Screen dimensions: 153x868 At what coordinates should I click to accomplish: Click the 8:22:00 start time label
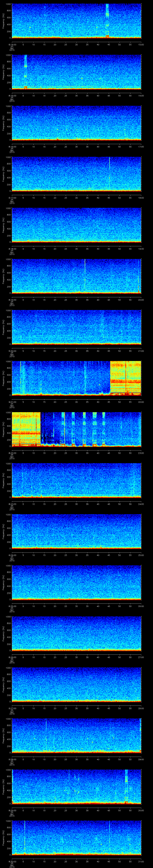click(x=12, y=453)
